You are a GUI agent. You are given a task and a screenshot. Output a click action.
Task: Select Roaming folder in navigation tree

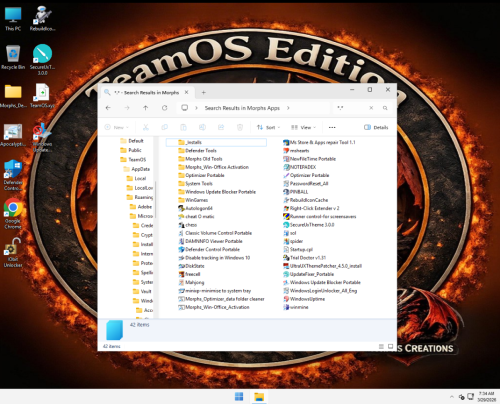(140, 197)
